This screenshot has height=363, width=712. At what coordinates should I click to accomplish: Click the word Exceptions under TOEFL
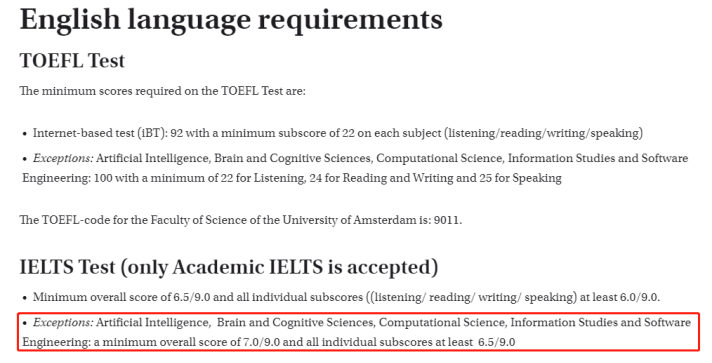63,158
